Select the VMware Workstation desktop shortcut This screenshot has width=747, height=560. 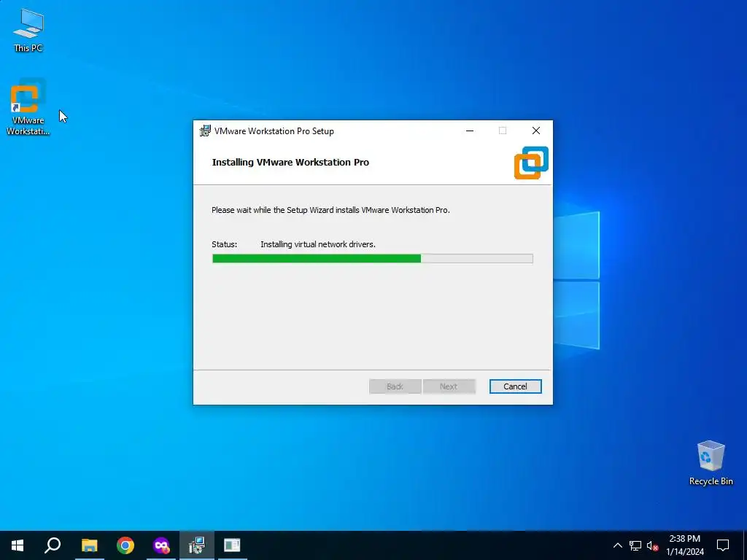pyautogui.click(x=28, y=108)
